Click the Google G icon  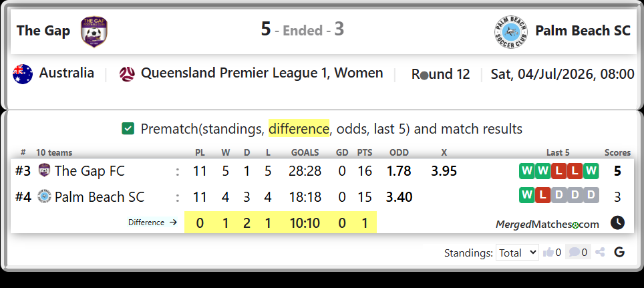point(619,253)
